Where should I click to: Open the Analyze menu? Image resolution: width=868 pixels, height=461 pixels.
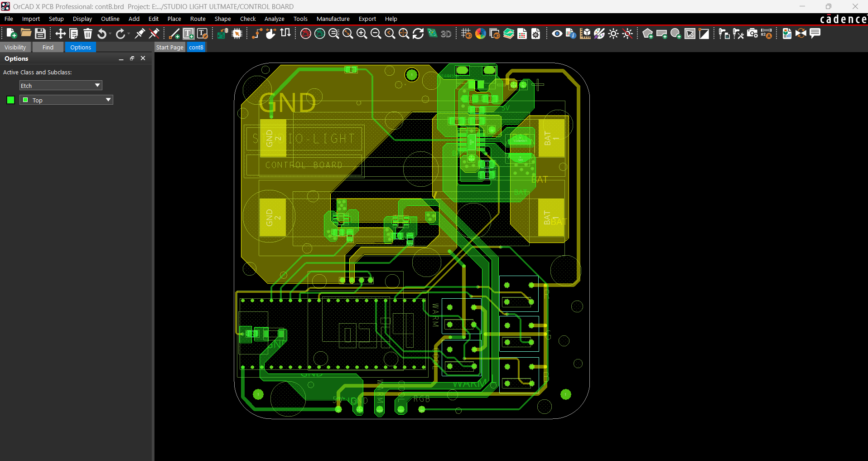click(275, 19)
